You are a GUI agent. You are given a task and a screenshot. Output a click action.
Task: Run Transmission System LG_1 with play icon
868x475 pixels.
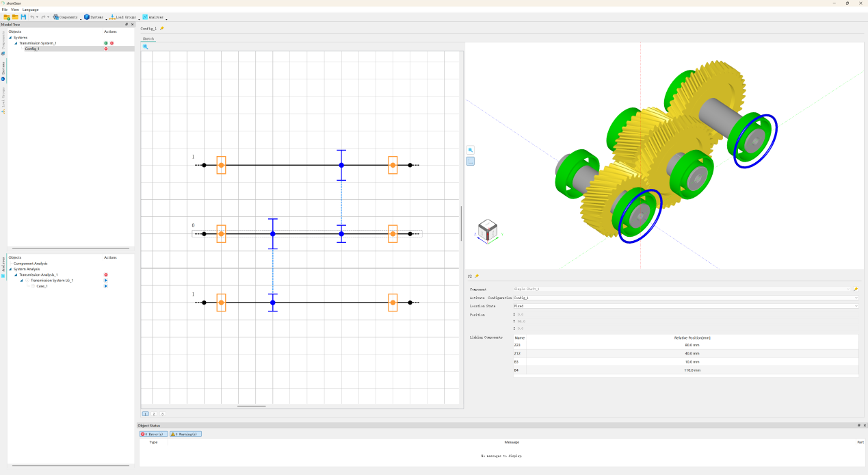106,281
